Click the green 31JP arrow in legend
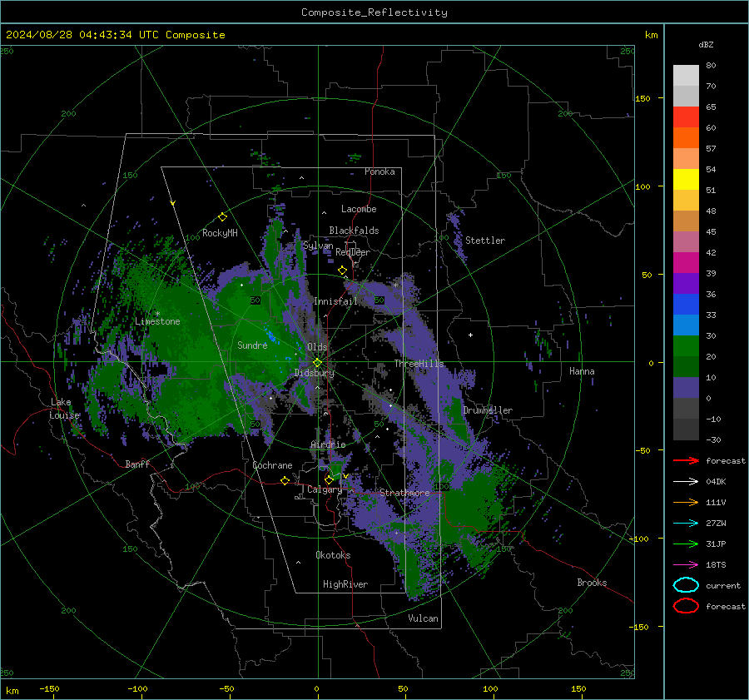The height and width of the screenshot is (700, 749). [686, 544]
